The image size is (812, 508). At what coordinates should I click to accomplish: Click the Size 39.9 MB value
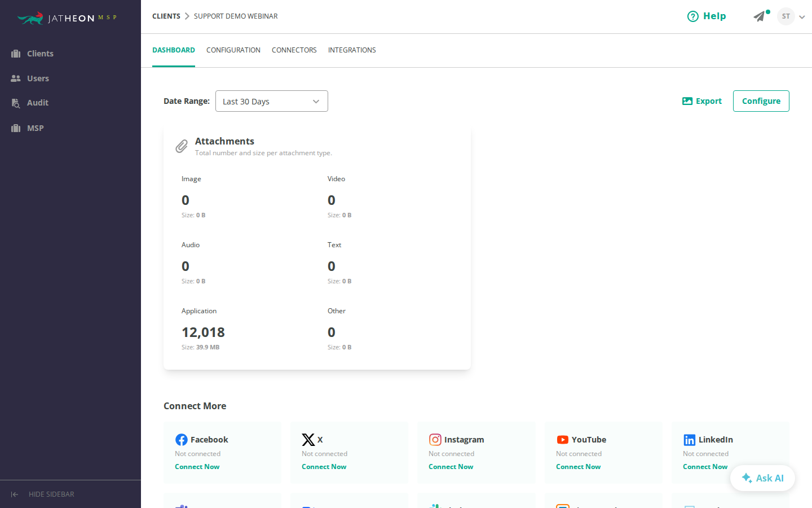coord(208,347)
